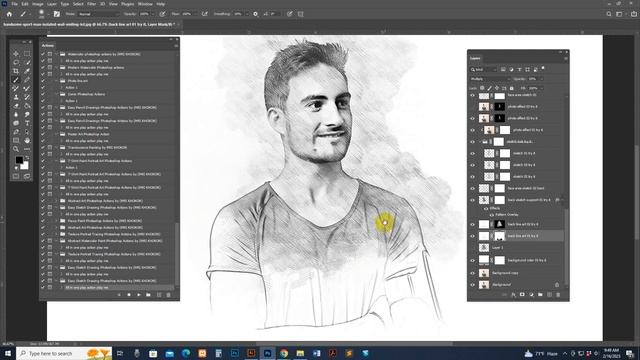Toggle Quick Mask mode in the toolbox
Viewport: 640px width, 360px height.
[x=16, y=176]
